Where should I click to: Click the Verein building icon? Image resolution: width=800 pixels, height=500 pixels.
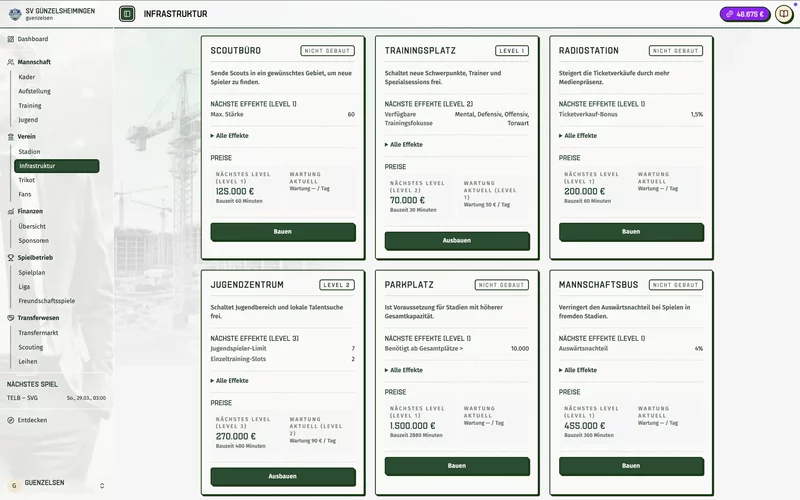[x=10, y=136]
